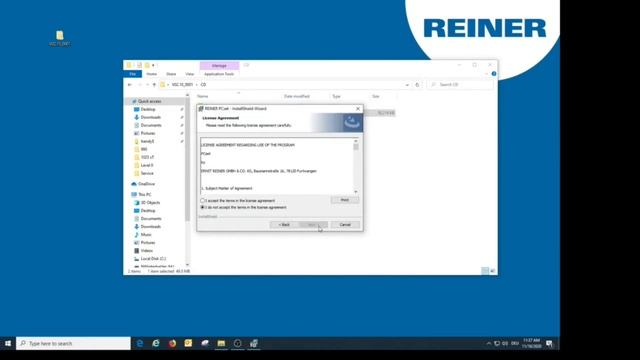Viewport: 640px width, 360px height.
Task: Sort by Size column header
Action: [376, 96]
